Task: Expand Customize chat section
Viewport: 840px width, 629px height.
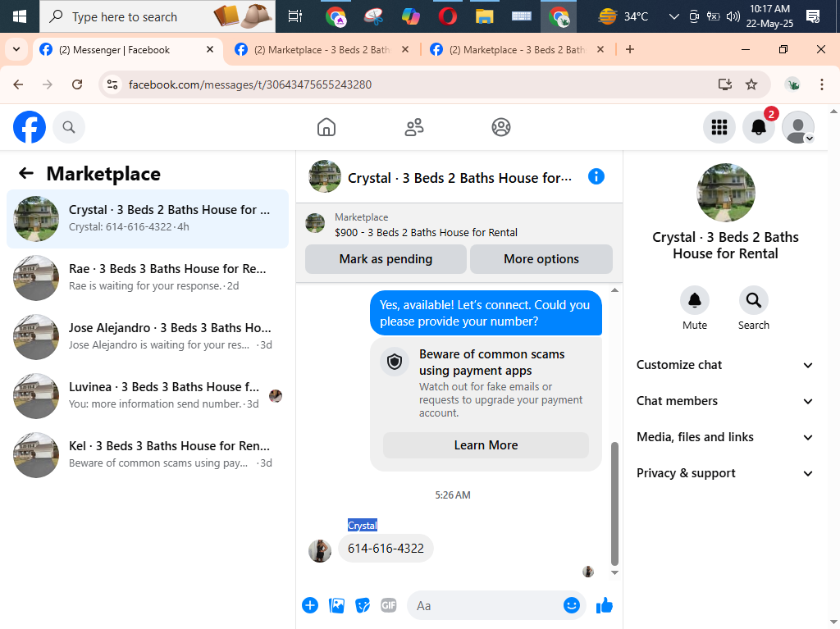Action: coord(725,365)
